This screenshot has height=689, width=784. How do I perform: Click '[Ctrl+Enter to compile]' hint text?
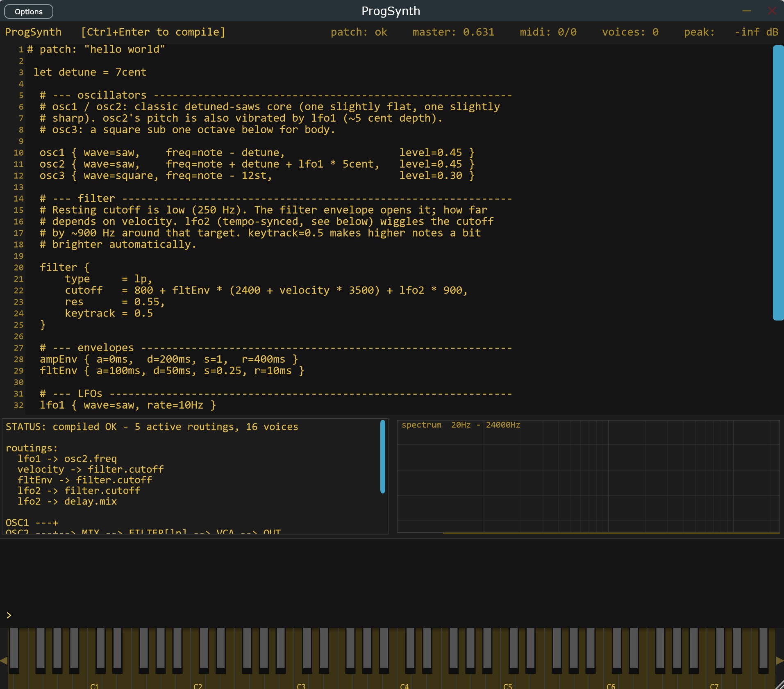pos(153,32)
